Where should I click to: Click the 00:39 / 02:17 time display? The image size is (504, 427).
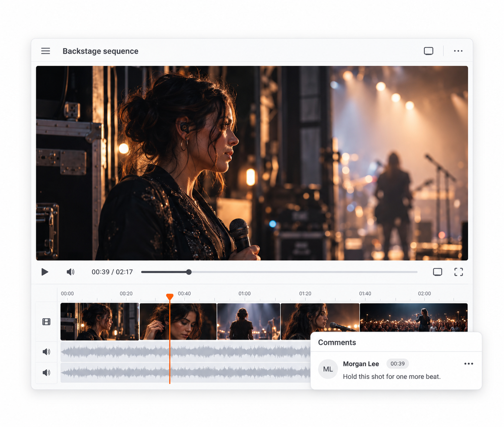coord(112,272)
